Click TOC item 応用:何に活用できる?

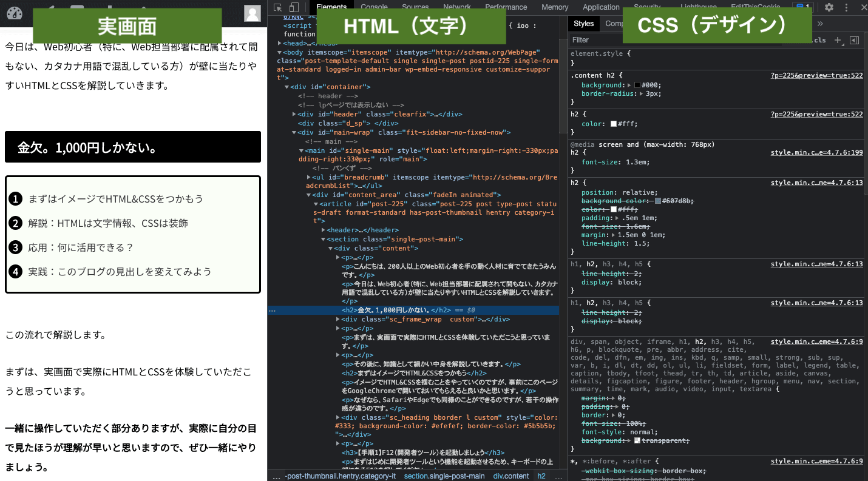click(x=81, y=247)
